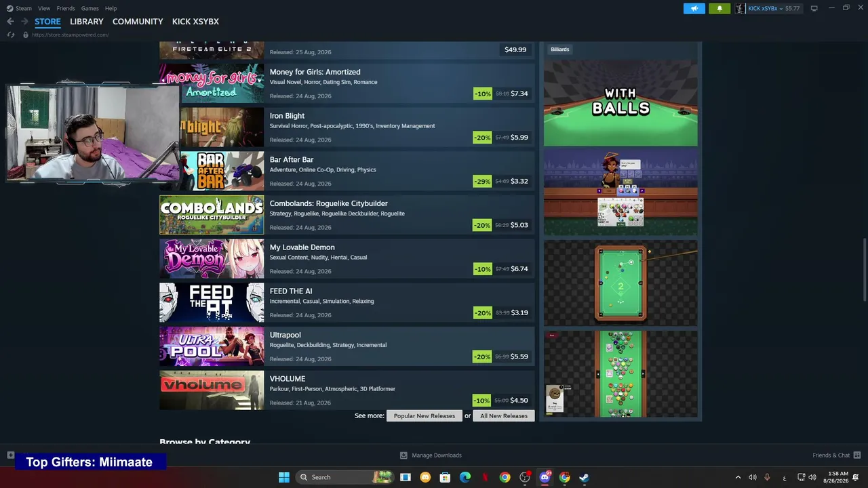Click the Popular New Releases button
The width and height of the screenshot is (868, 488).
click(425, 415)
